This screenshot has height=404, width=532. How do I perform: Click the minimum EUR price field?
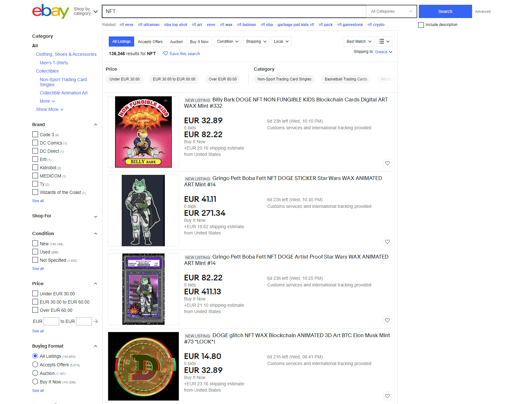point(51,321)
